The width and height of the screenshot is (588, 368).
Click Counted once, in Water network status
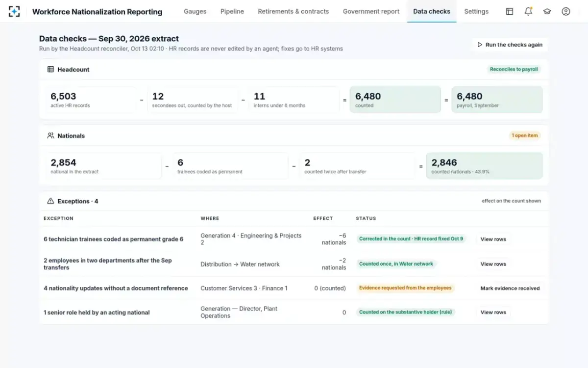coord(396,264)
